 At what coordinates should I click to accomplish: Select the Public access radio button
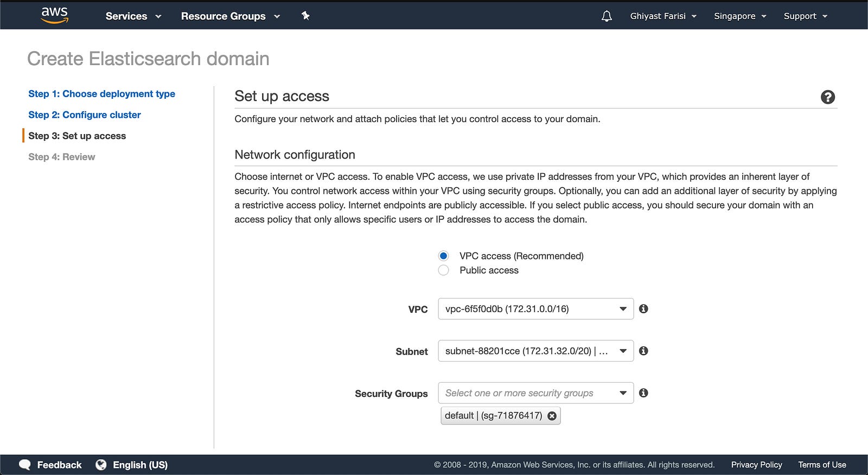click(x=444, y=270)
